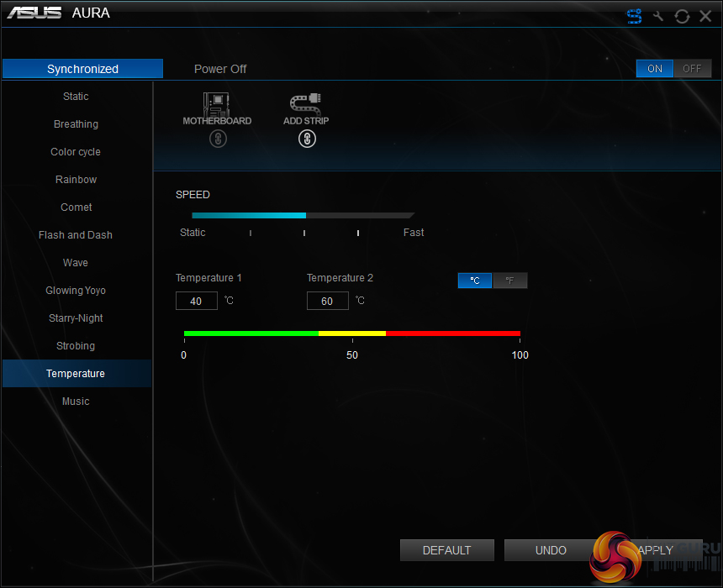Click the Temperature 1 input field

click(197, 301)
